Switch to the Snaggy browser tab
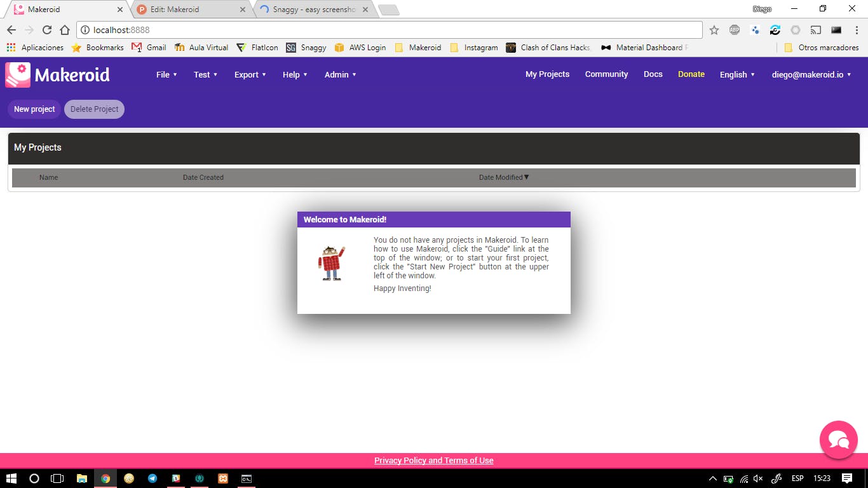The height and width of the screenshot is (488, 868). pos(313,10)
